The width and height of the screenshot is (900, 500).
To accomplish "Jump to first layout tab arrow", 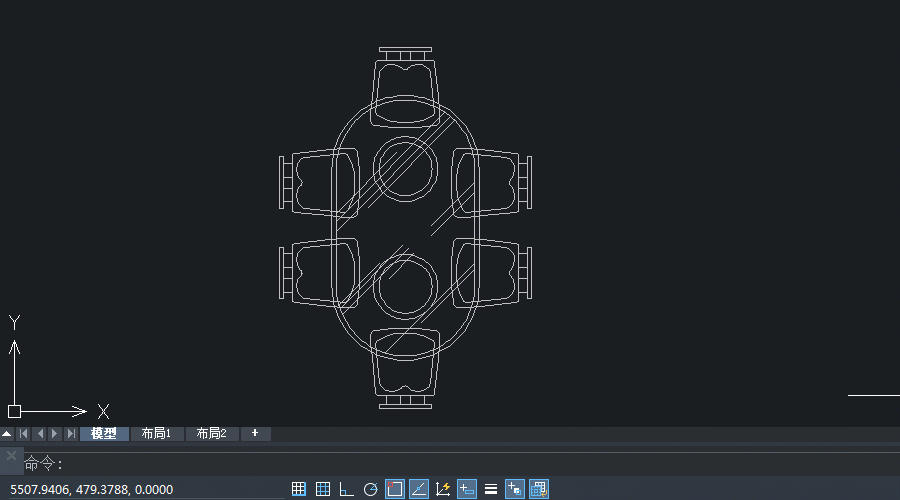I will (23, 434).
